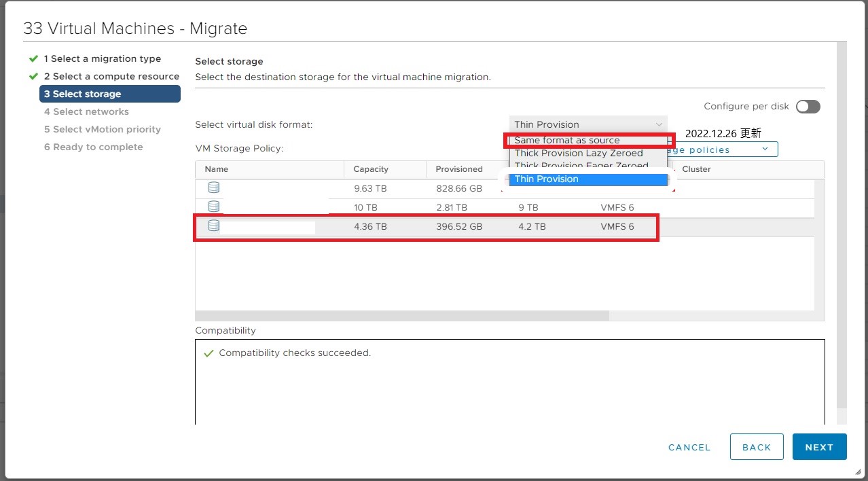This screenshot has width=868, height=481.
Task: Click the compatibility success checkmark icon
Action: pos(209,353)
